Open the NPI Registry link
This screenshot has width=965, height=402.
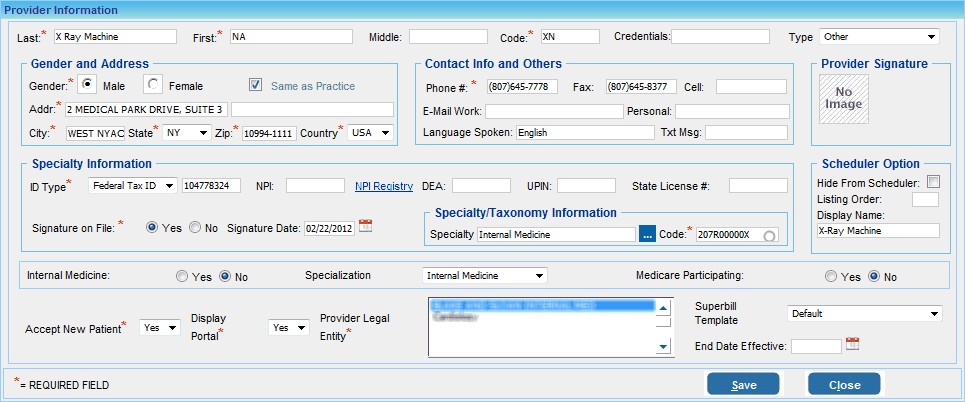click(384, 186)
